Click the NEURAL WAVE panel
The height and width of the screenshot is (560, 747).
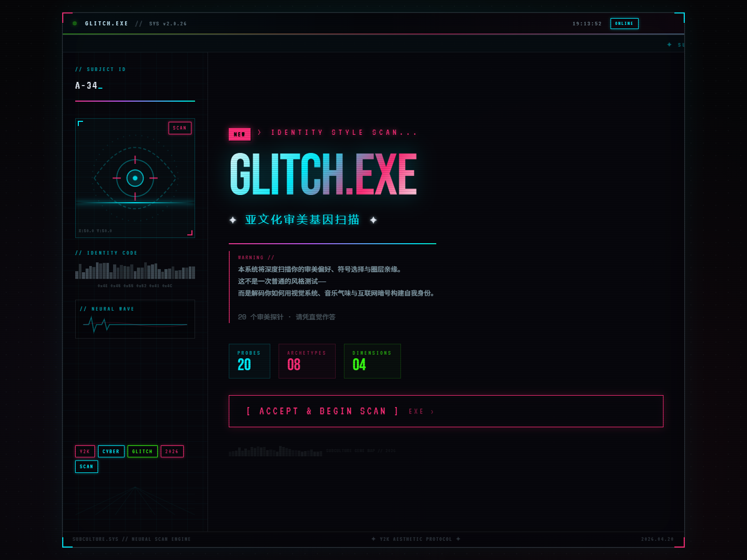(135, 319)
